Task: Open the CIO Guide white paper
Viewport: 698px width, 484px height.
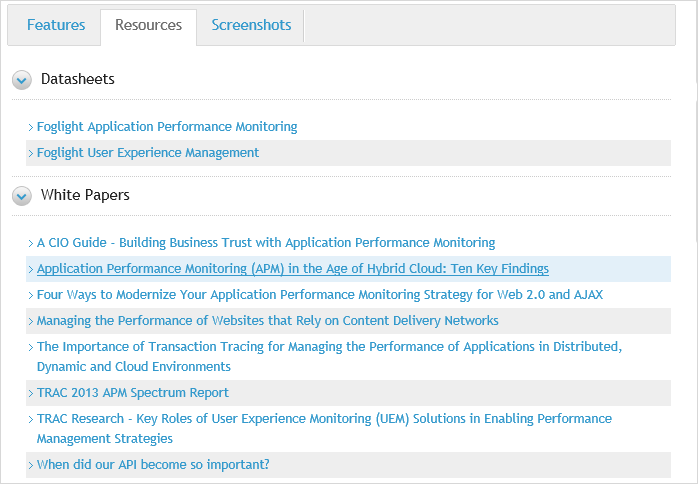Action: pyautogui.click(x=266, y=243)
